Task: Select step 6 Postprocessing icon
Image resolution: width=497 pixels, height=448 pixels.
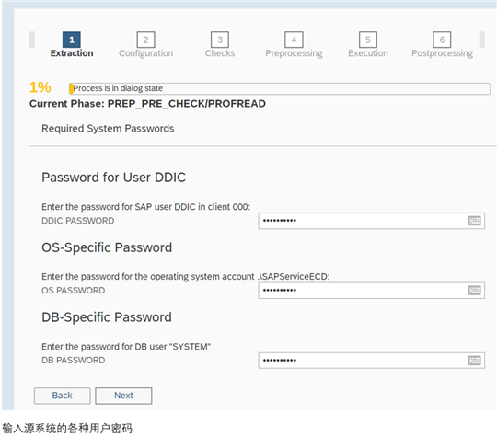Action: pyautogui.click(x=442, y=40)
